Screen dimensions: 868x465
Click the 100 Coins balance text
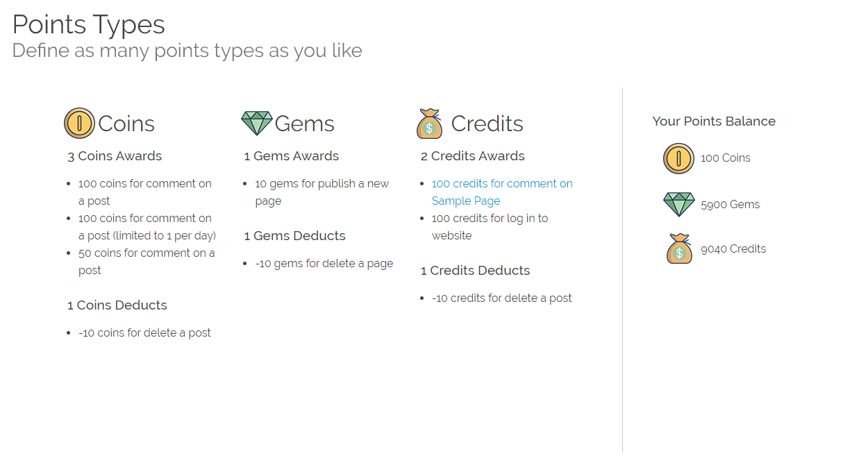pos(725,158)
